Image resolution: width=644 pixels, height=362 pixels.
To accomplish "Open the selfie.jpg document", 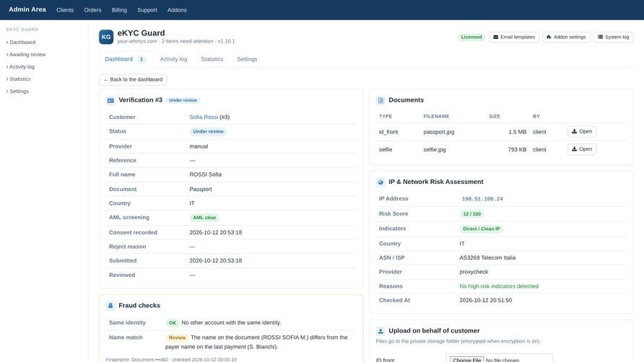I will point(582,149).
